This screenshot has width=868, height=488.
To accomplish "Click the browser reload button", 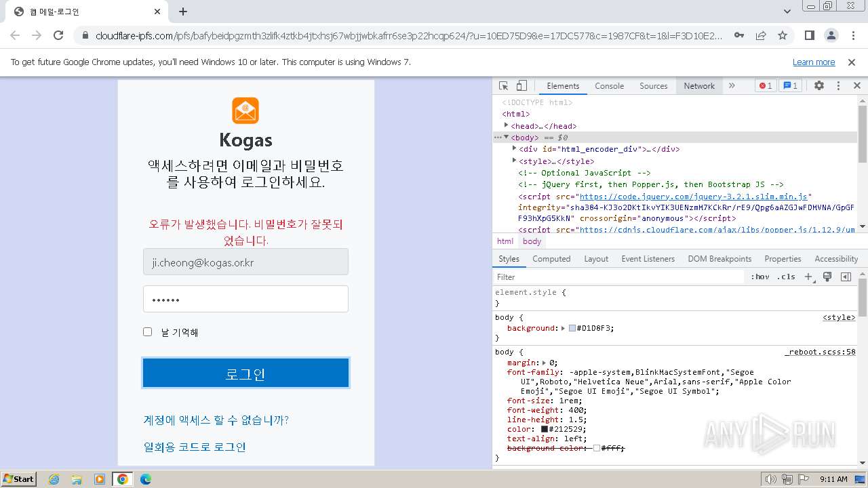I will click(58, 35).
